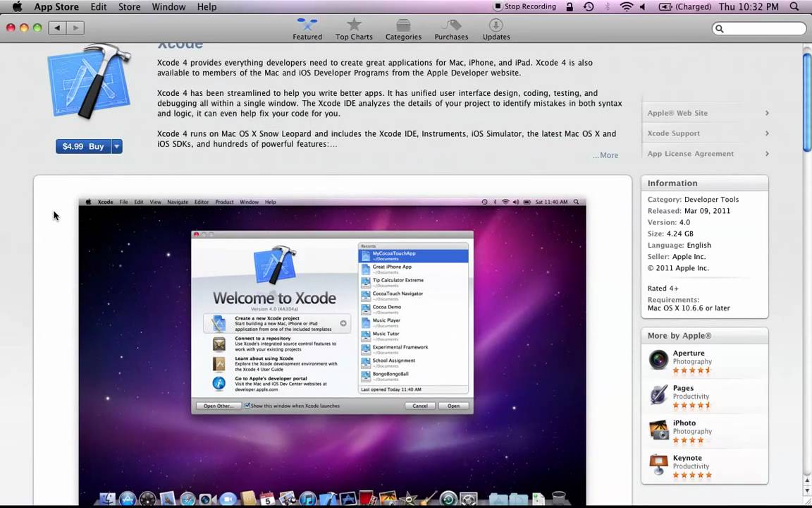Click the large Xcode app icon
The image size is (812, 508).
[x=89, y=81]
